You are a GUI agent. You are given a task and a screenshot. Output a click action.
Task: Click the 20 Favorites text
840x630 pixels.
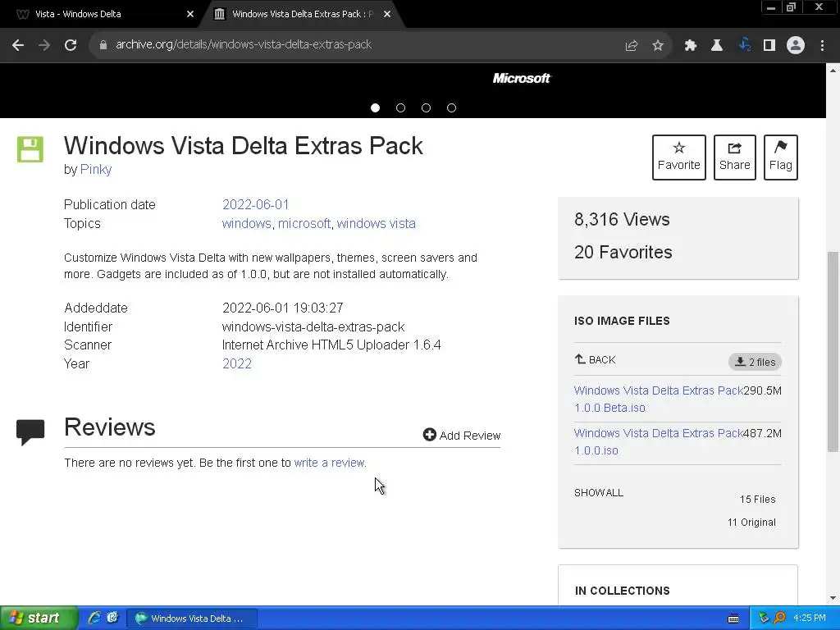coord(623,253)
